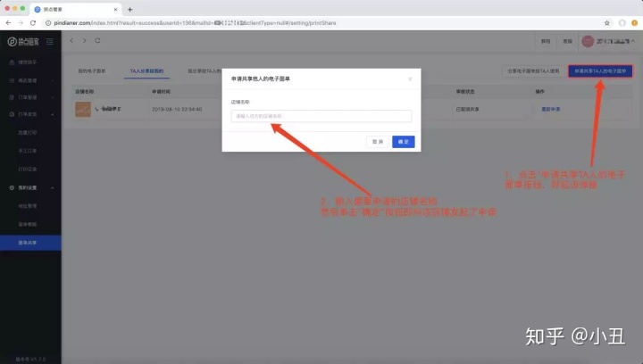Open 客服 in the top bar

click(x=567, y=41)
